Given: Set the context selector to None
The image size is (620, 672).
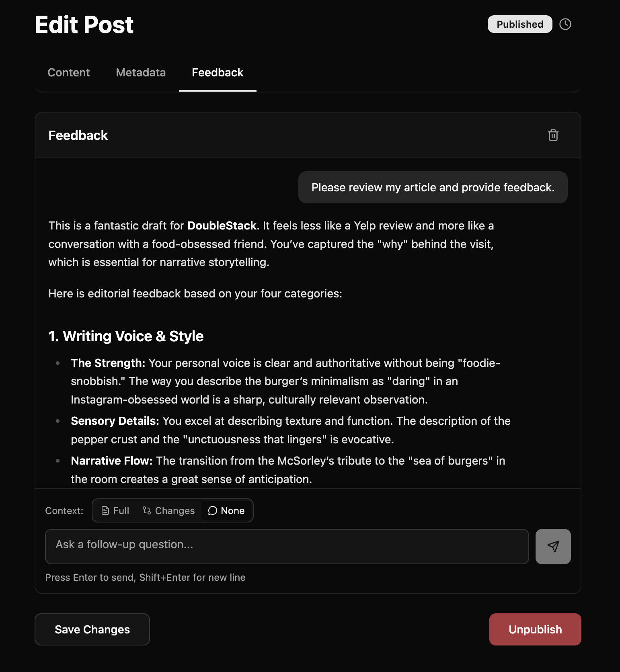Looking at the screenshot, I should (x=226, y=510).
